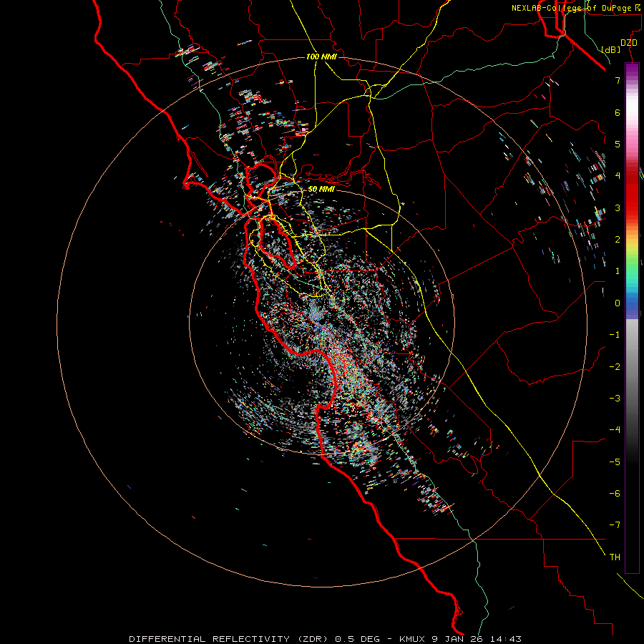Click the -3 dB tick label on the color bar
644x644 pixels.
[x=615, y=399]
